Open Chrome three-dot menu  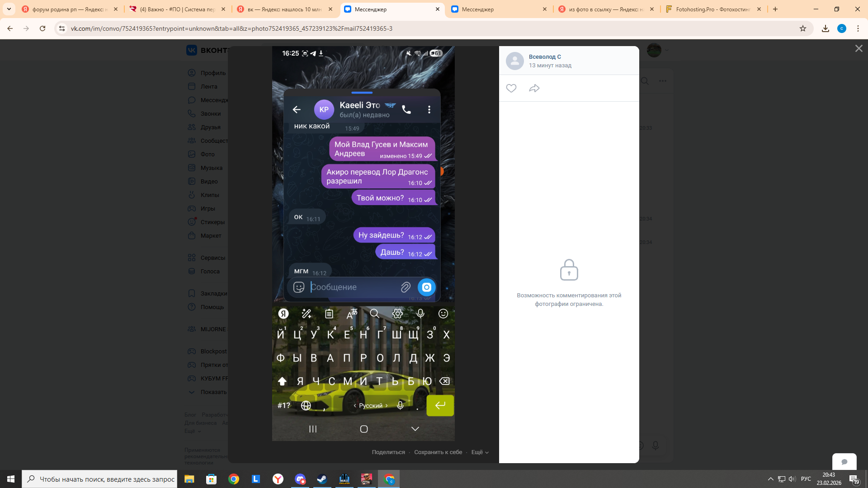pos(858,28)
